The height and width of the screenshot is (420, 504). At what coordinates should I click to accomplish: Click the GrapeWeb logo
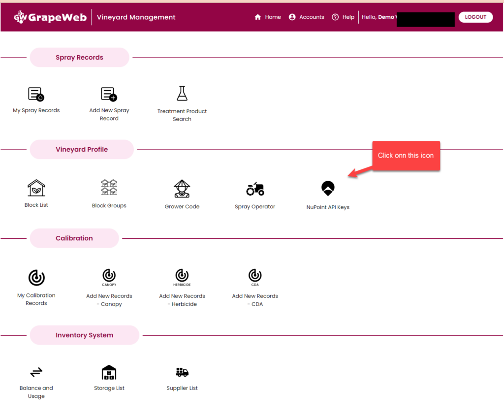coord(49,16)
